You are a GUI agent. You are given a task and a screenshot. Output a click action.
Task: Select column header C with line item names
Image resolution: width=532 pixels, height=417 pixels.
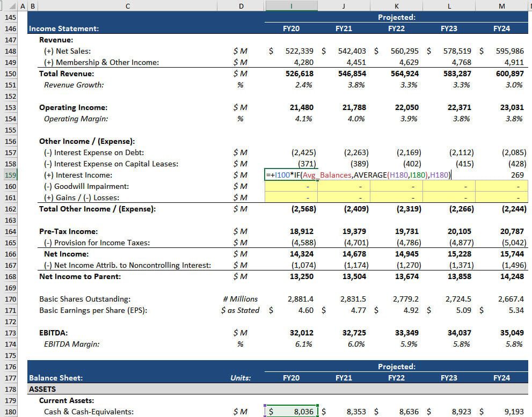click(x=127, y=6)
